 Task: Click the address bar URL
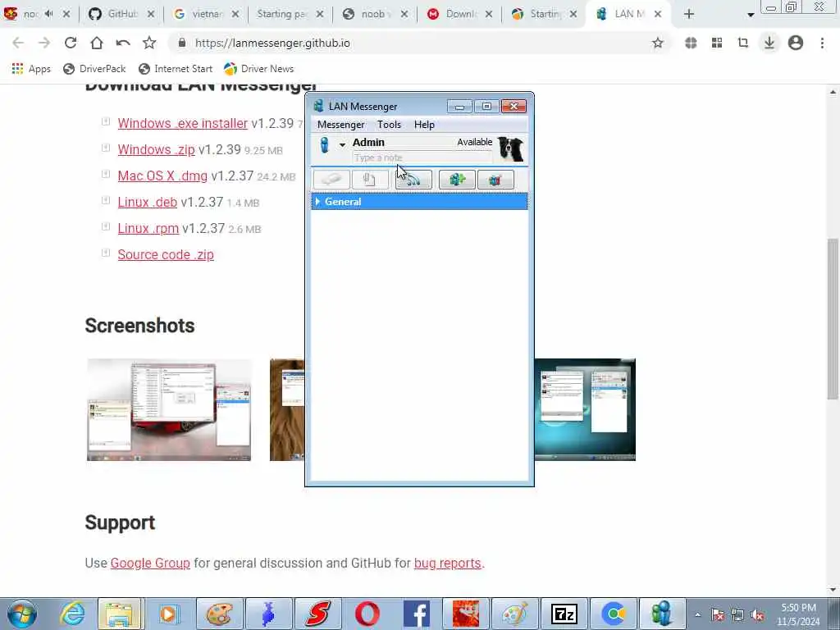(272, 43)
